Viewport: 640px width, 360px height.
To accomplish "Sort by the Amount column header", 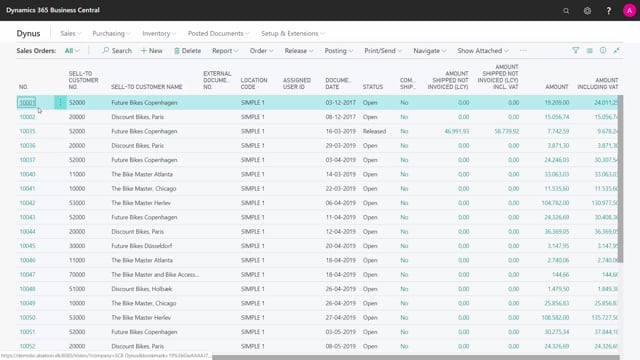I will point(557,87).
